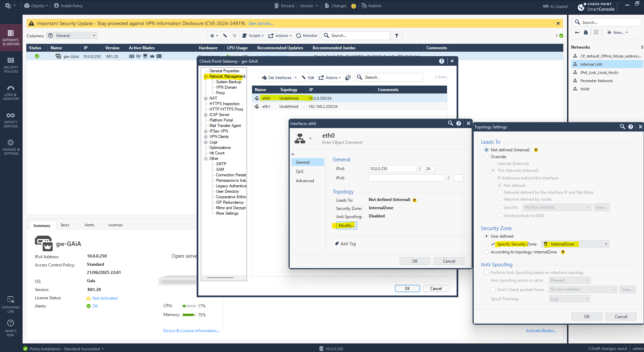Open Get Interfaces dropdown
The height and width of the screenshot is (352, 644).
pos(279,78)
